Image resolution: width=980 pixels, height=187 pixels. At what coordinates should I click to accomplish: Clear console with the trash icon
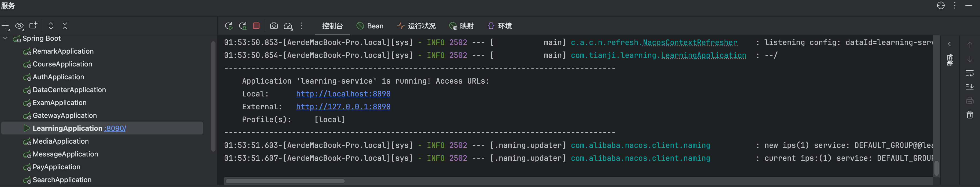[x=970, y=115]
